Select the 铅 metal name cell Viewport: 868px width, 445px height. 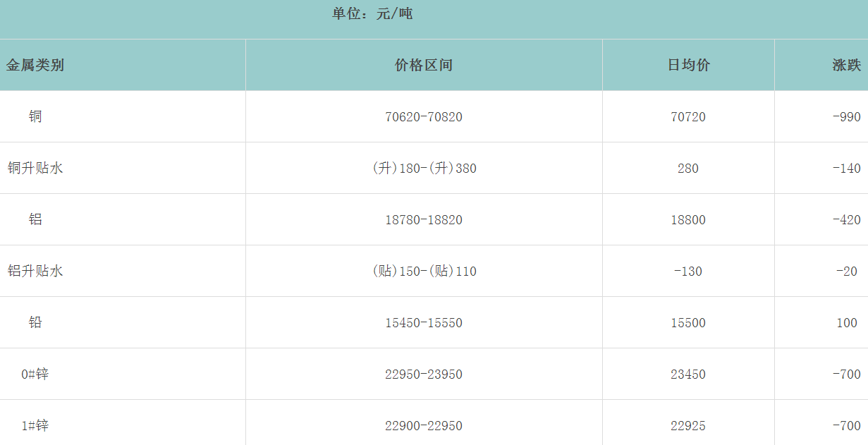click(35, 322)
